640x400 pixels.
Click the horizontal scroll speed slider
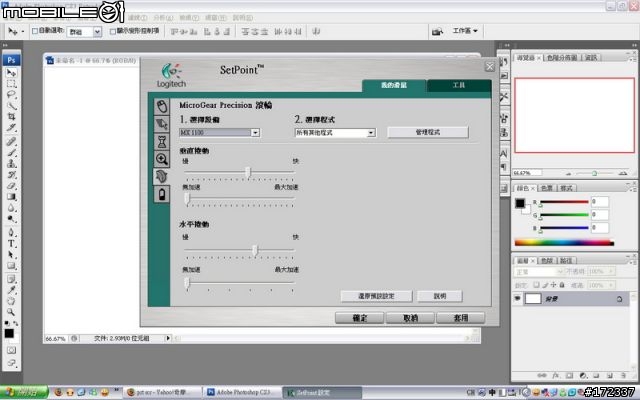coord(255,250)
